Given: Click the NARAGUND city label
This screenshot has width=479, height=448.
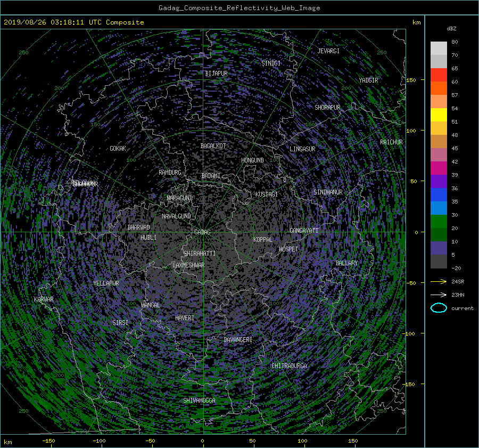Looking at the screenshot, I should pyautogui.click(x=180, y=198).
